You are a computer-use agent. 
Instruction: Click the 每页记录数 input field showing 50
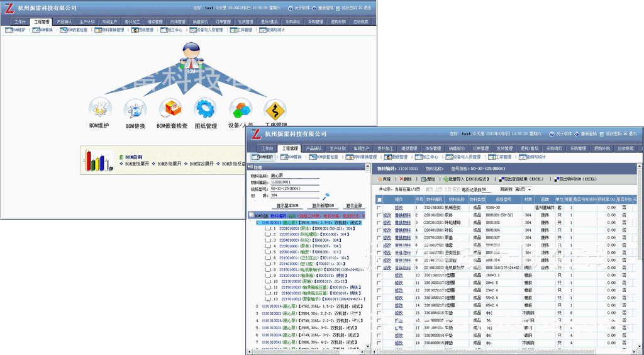[x=486, y=189]
